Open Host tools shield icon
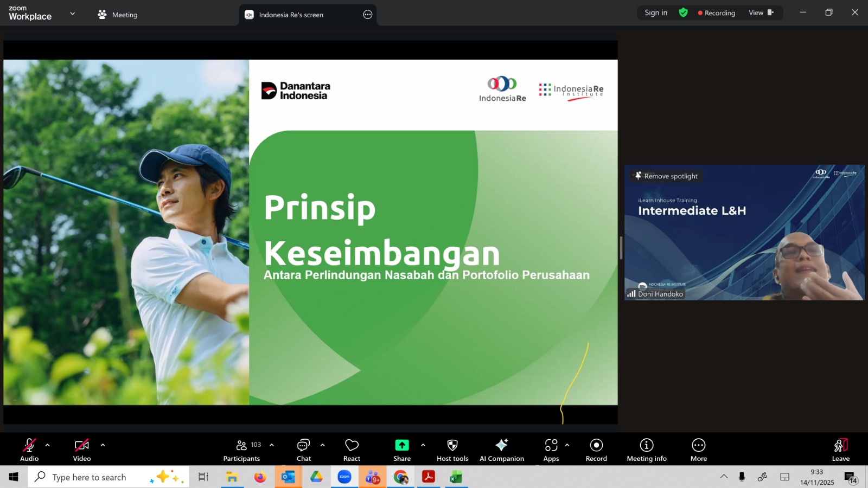The width and height of the screenshot is (868, 488). (x=452, y=450)
